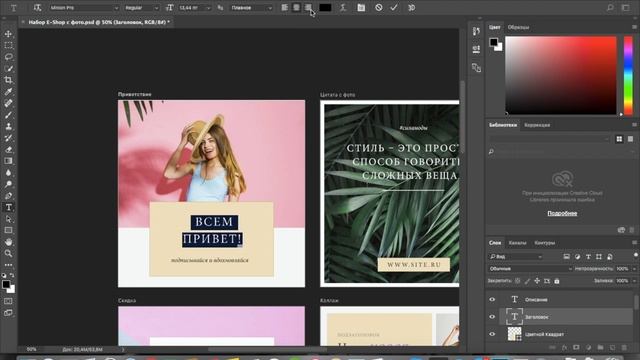Select the Path Selection tool

tap(8, 219)
